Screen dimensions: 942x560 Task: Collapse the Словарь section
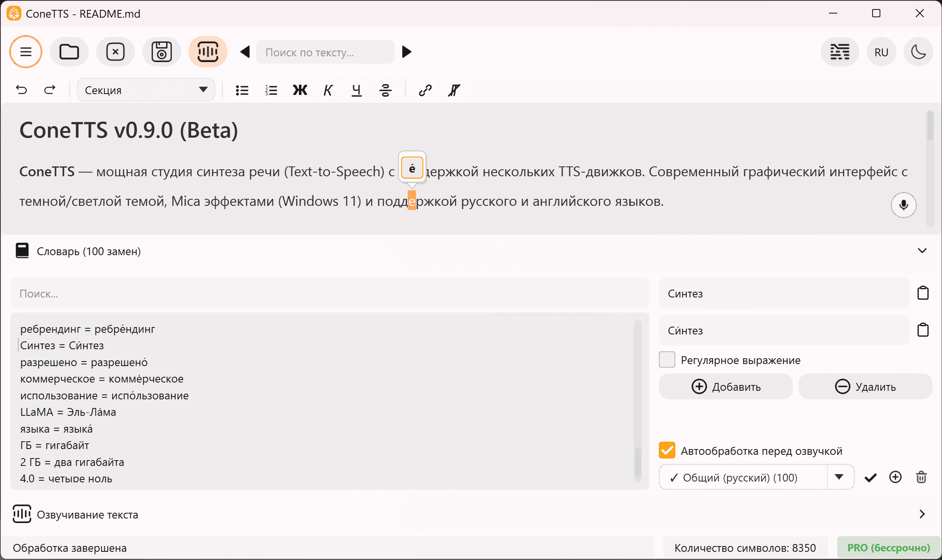922,251
